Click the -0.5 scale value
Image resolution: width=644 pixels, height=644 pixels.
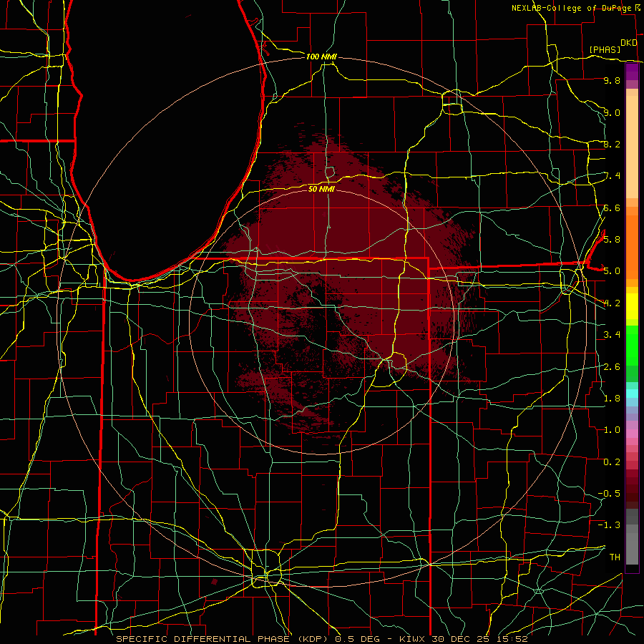pos(609,493)
